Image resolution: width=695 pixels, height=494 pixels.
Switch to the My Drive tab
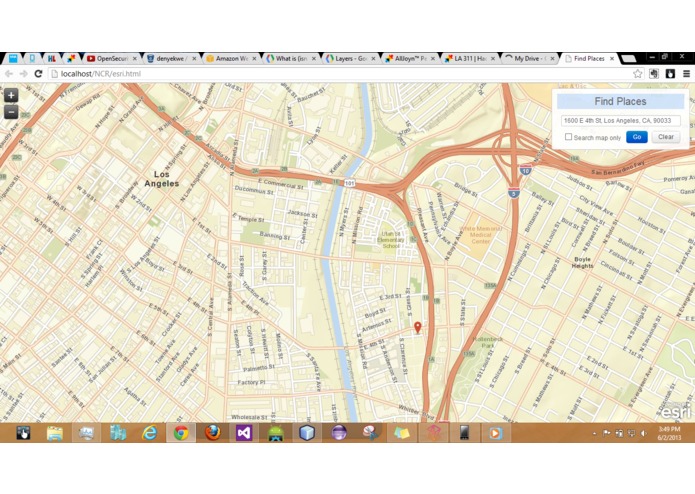click(530, 58)
